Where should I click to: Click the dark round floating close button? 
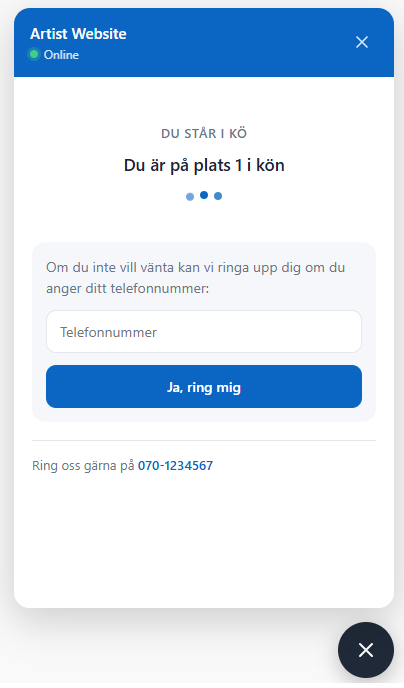[x=366, y=650]
